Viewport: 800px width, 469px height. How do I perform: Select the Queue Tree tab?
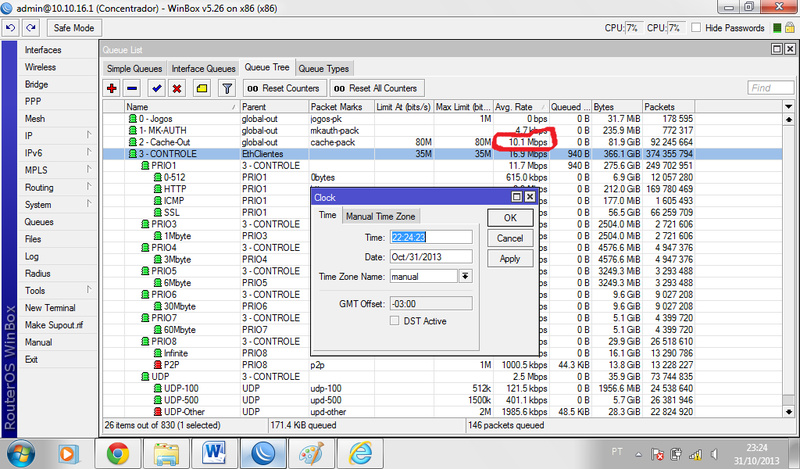[x=267, y=67]
